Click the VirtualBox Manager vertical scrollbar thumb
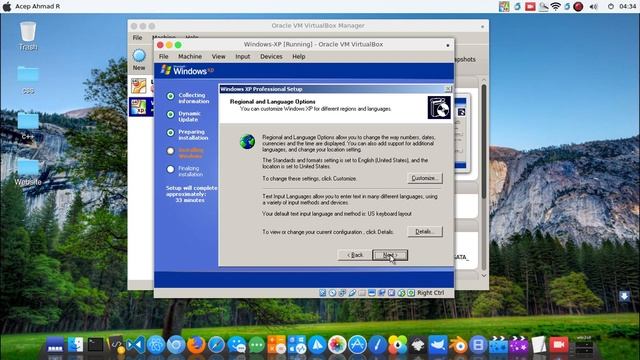The height and width of the screenshot is (360, 640). pyautogui.click(x=484, y=141)
